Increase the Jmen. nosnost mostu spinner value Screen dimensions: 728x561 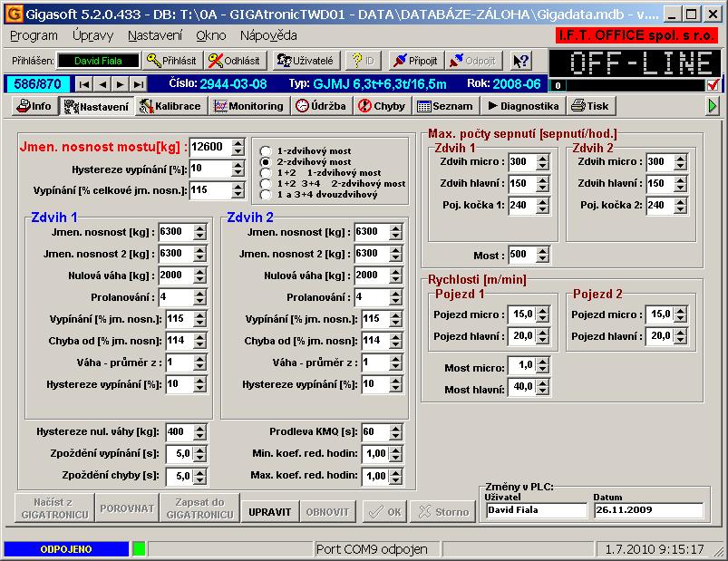point(238,143)
